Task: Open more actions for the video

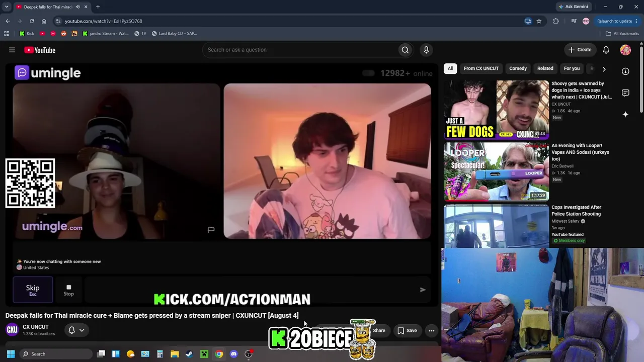Action: pyautogui.click(x=432, y=330)
